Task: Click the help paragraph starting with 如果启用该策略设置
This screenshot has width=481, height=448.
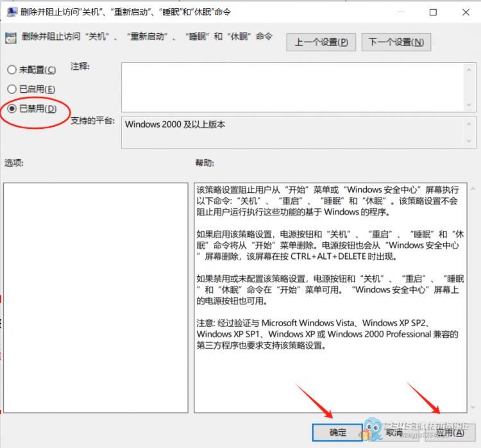Action: (x=330, y=245)
